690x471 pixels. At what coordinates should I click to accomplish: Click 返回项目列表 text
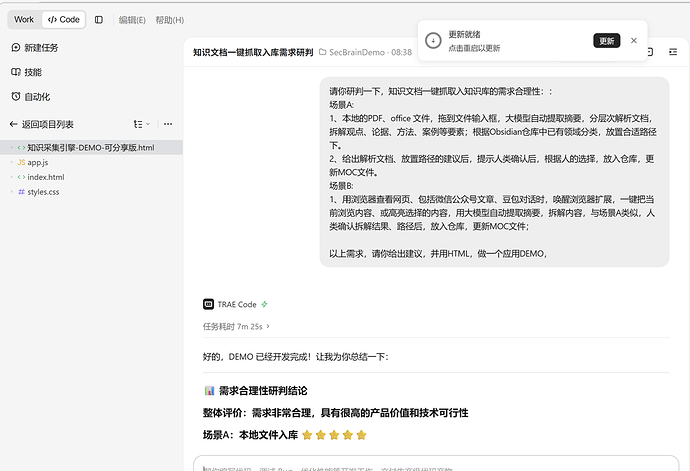48,125
